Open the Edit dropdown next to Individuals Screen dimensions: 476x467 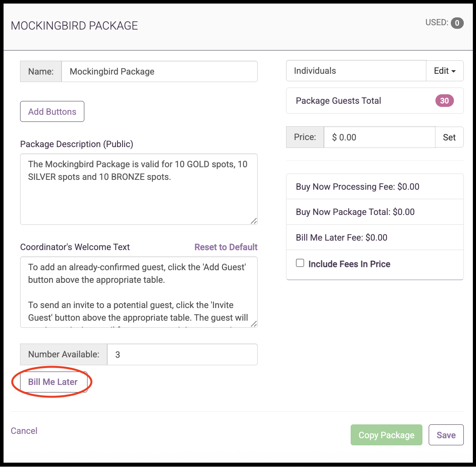444,71
